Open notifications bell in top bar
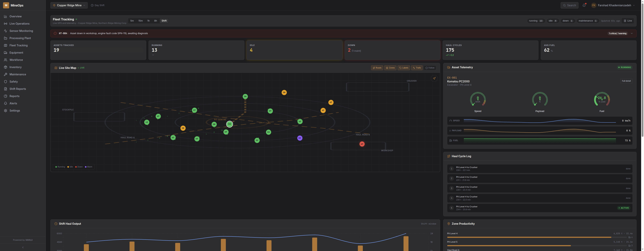Image resolution: width=644 pixels, height=251 pixels. click(584, 5)
